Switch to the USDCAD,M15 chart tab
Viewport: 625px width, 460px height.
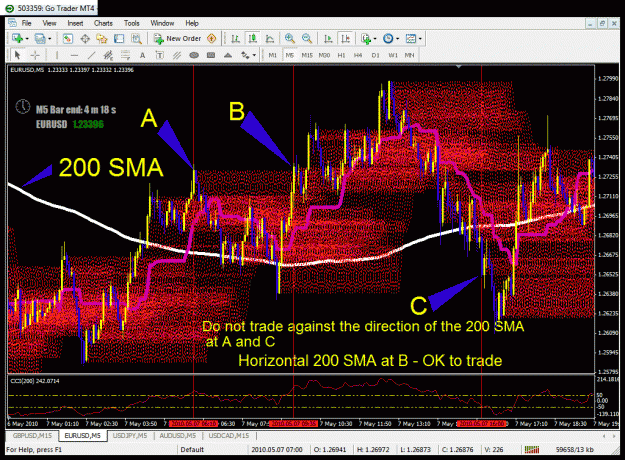pyautogui.click(x=229, y=436)
